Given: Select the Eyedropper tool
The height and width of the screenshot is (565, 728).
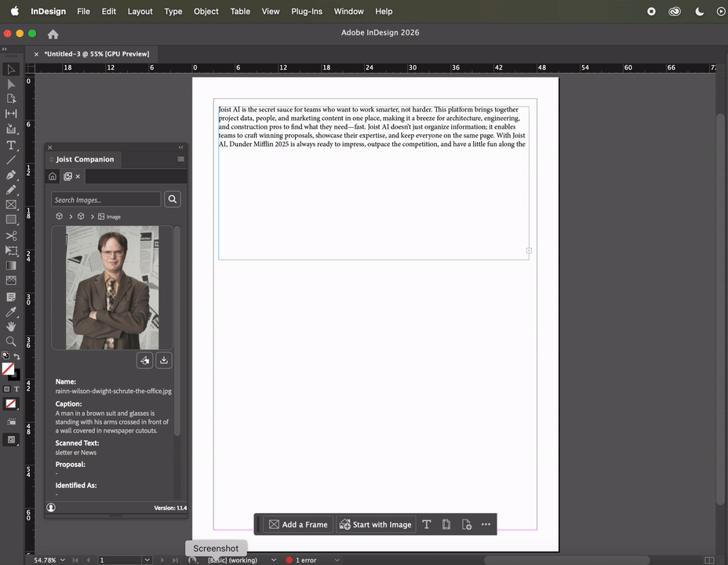Looking at the screenshot, I should point(11,312).
